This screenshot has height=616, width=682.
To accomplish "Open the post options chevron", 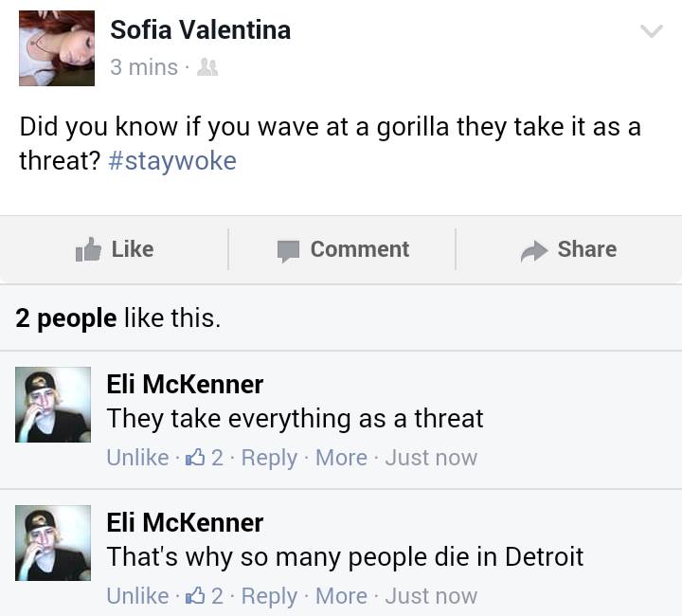I will pos(651,31).
